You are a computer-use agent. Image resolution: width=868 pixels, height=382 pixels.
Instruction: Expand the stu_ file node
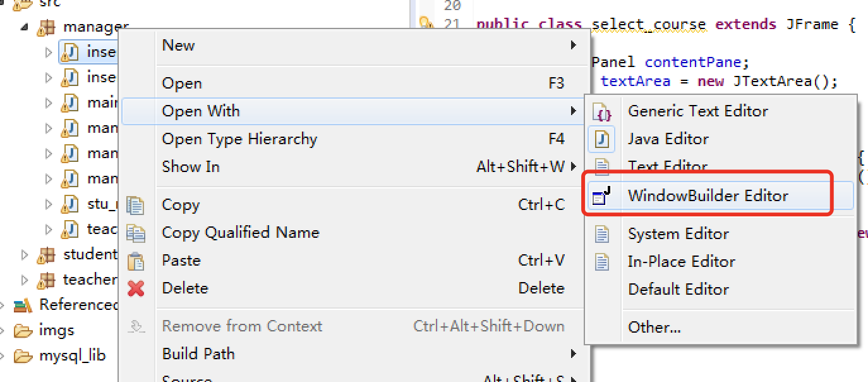pos(49,204)
